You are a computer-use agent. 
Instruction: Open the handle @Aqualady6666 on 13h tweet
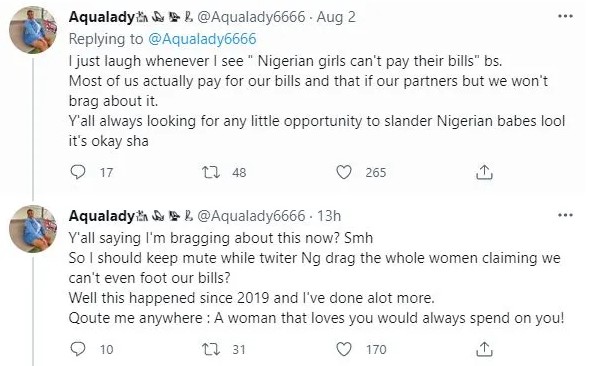[251, 216]
